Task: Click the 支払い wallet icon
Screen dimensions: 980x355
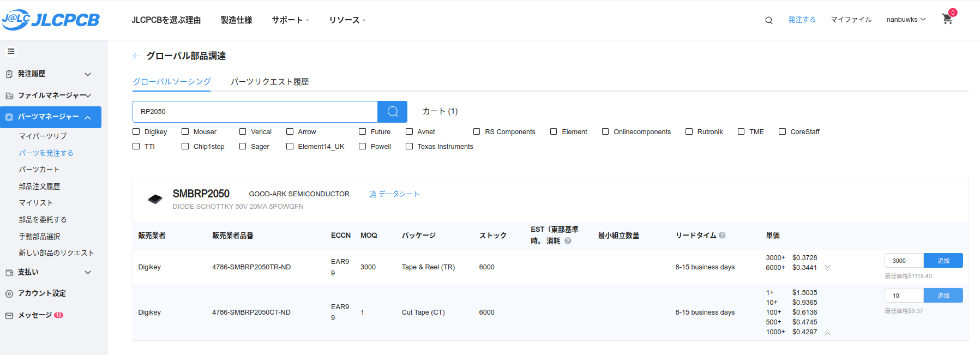Action: click(x=9, y=273)
